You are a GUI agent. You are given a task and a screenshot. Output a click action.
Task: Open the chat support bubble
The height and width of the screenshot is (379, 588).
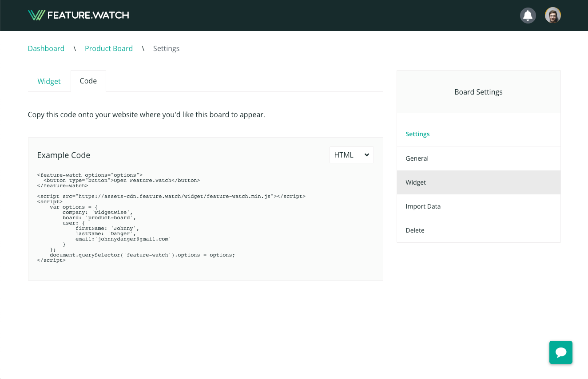pyautogui.click(x=560, y=352)
